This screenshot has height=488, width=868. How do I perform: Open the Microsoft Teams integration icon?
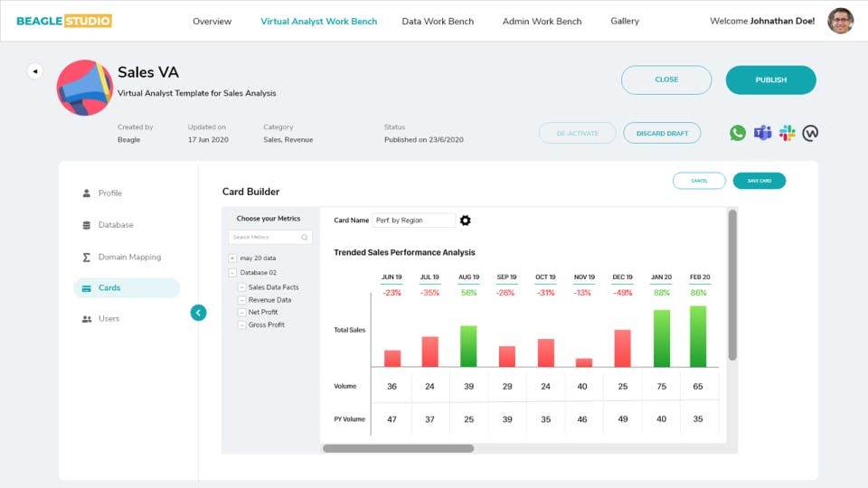tap(762, 133)
